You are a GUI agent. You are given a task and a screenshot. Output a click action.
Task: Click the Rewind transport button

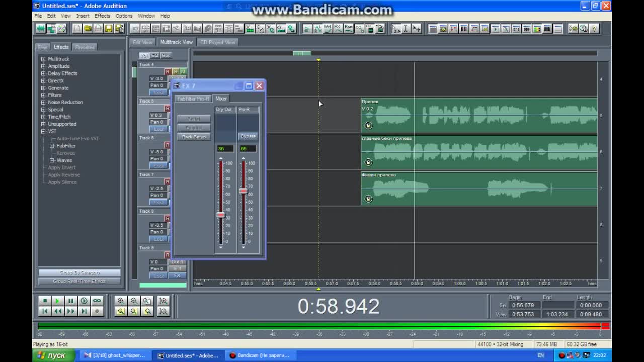[x=58, y=311]
